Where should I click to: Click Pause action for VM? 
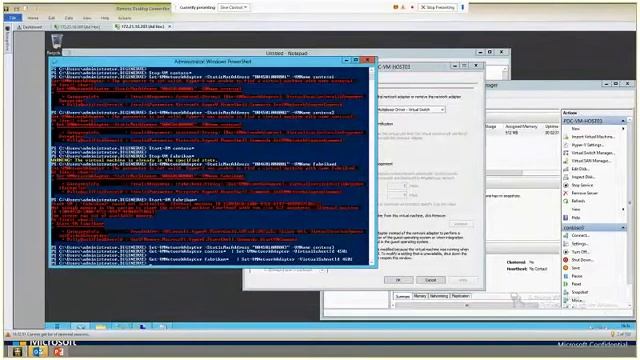577,276
